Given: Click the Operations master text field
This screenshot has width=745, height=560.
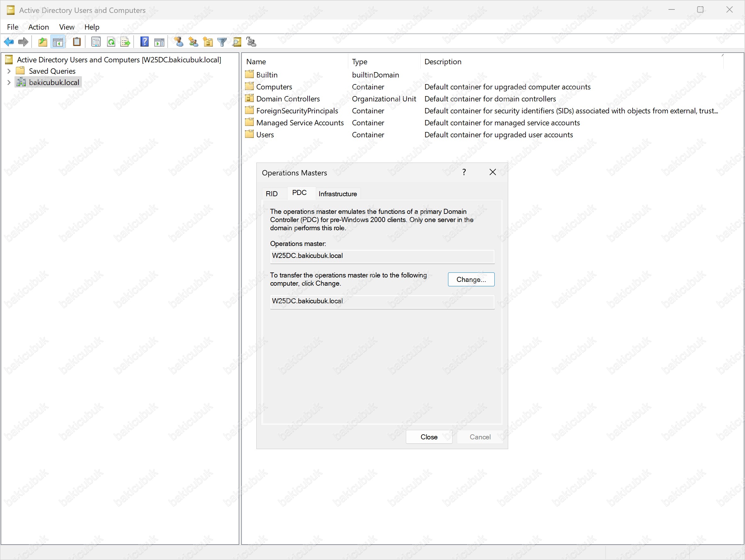Looking at the screenshot, I should click(382, 256).
